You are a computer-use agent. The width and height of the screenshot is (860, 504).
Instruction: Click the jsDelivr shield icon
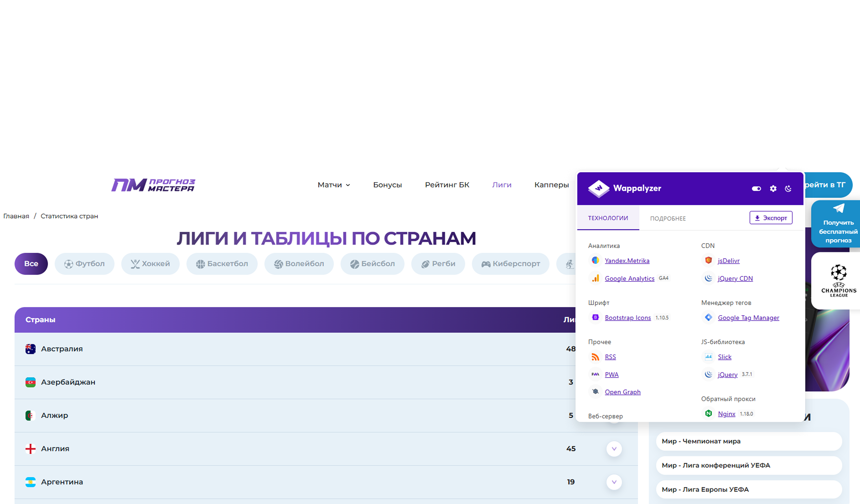coord(708,260)
